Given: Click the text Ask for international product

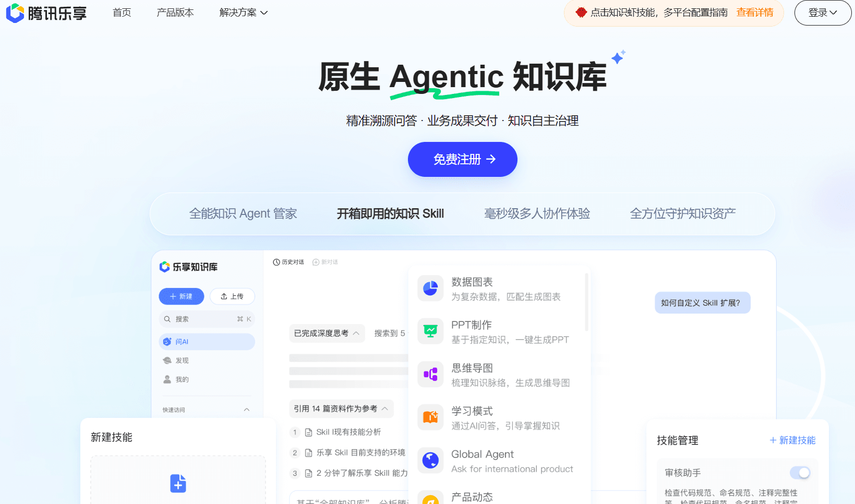Looking at the screenshot, I should pyautogui.click(x=512, y=469).
